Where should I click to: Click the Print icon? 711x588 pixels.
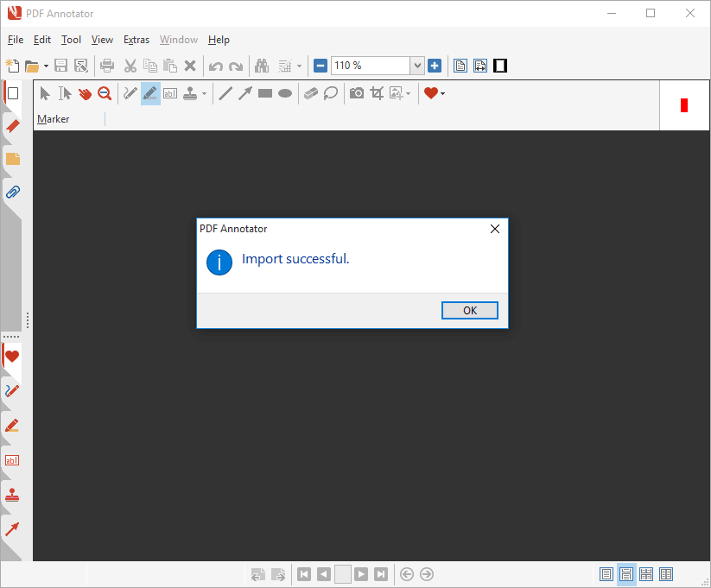pos(107,66)
